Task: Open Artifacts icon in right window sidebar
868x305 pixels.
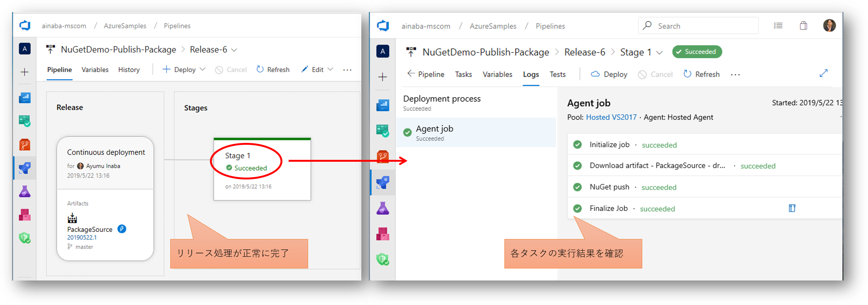Action: 383,234
